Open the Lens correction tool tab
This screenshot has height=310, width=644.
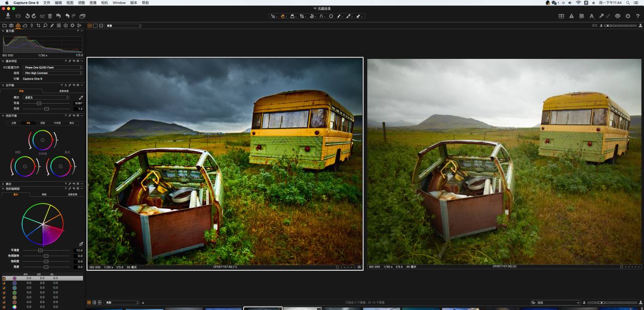click(x=32, y=25)
